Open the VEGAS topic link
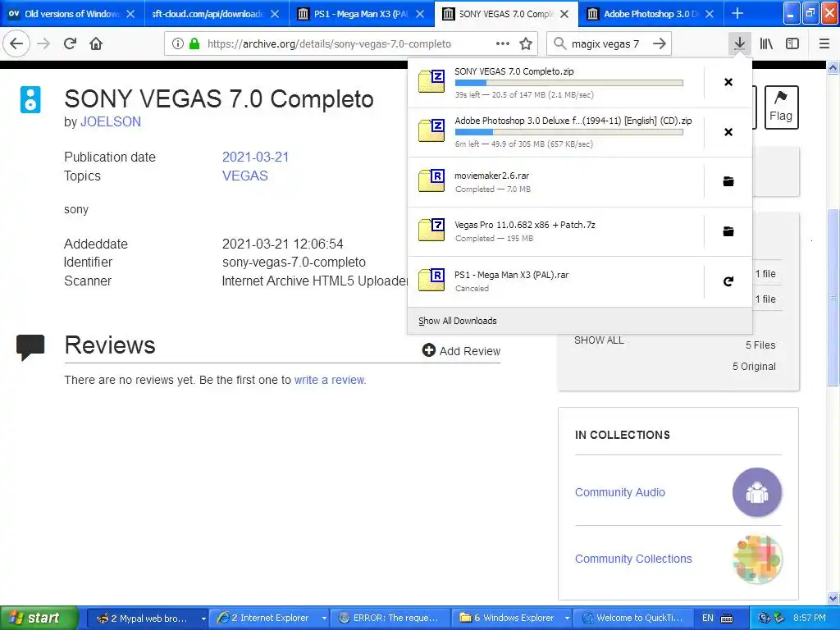 (244, 176)
